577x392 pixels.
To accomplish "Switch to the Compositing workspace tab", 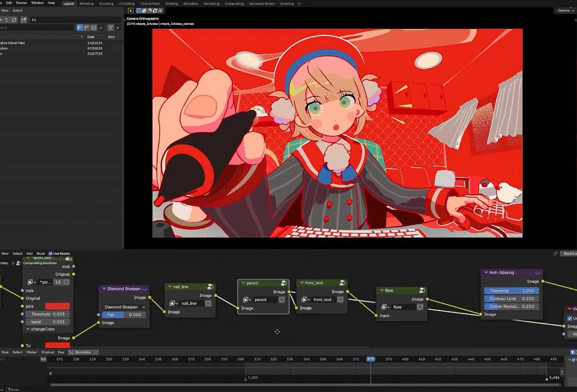I will point(234,3).
